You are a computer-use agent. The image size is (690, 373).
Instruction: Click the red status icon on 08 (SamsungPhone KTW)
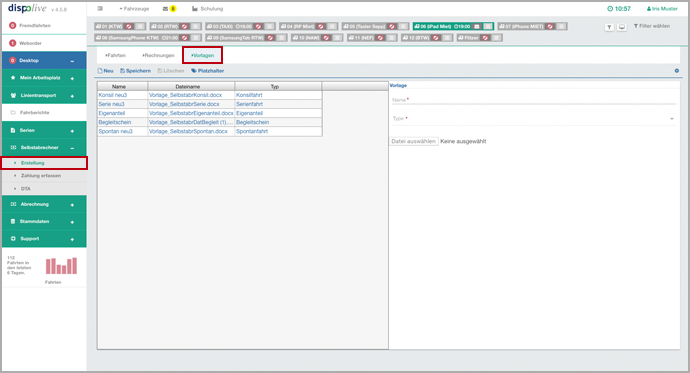184,38
